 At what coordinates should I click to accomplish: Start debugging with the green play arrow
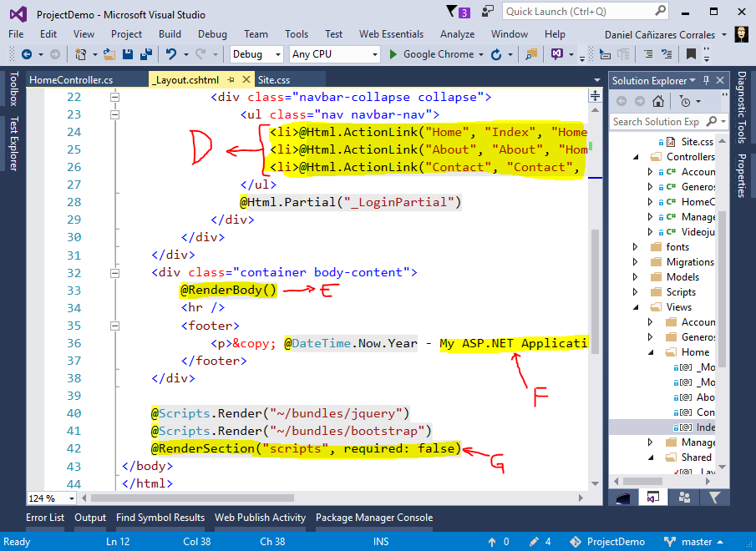click(x=393, y=54)
